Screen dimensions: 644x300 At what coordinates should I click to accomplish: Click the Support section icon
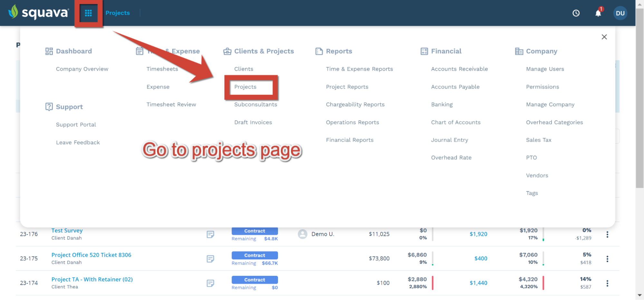click(49, 107)
